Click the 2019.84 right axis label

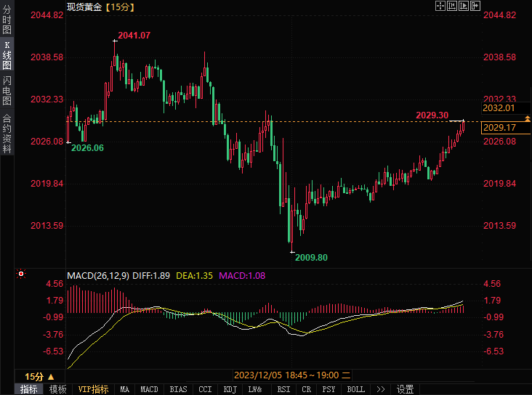point(499,184)
